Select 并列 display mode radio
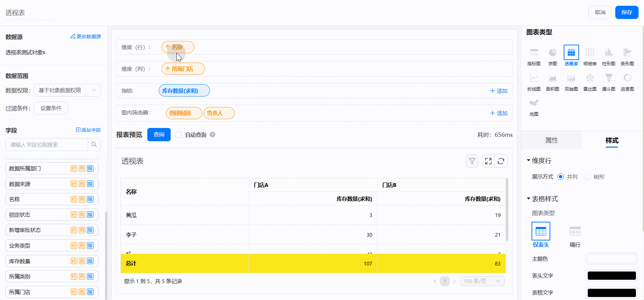Viewport: 644px width, 300px height. tap(560, 177)
